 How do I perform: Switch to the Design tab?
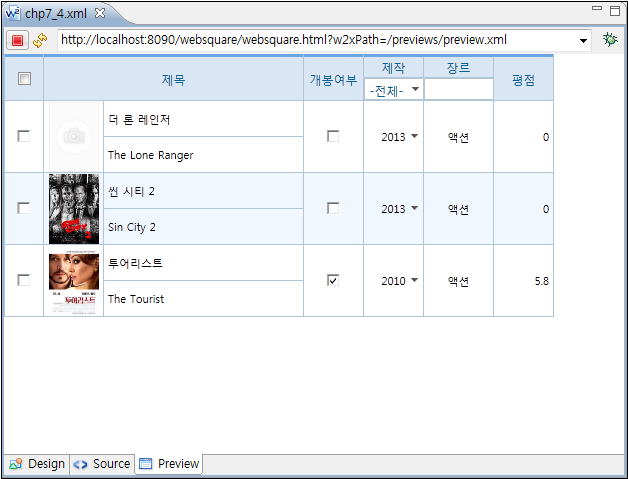[x=37, y=464]
